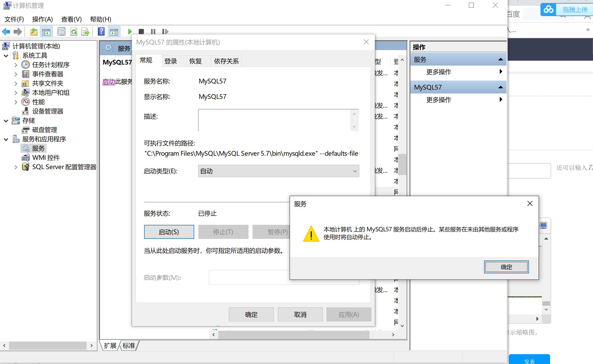Open the 操作(A) menu
Screen dimensions: 593x364
(x=42, y=19)
